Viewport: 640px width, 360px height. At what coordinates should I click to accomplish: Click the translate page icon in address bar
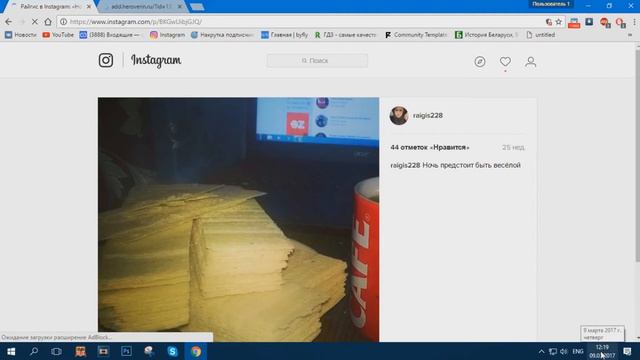(549, 22)
